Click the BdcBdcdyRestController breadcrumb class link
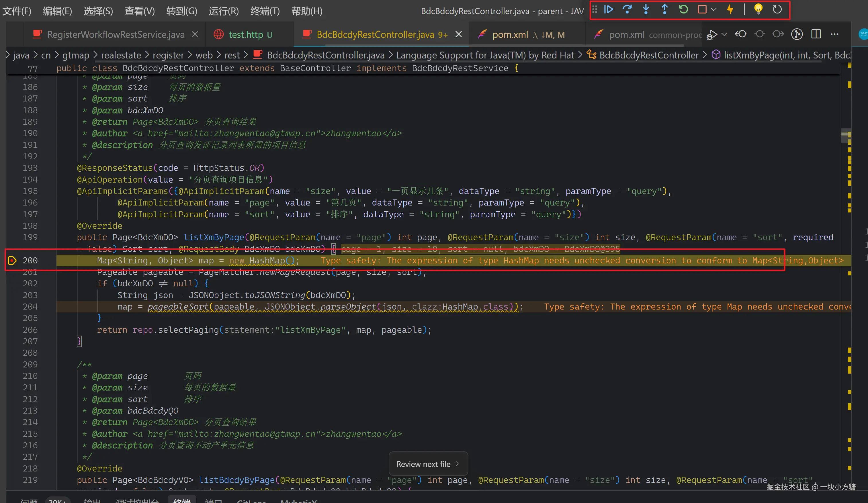This screenshot has height=503, width=868. [649, 55]
